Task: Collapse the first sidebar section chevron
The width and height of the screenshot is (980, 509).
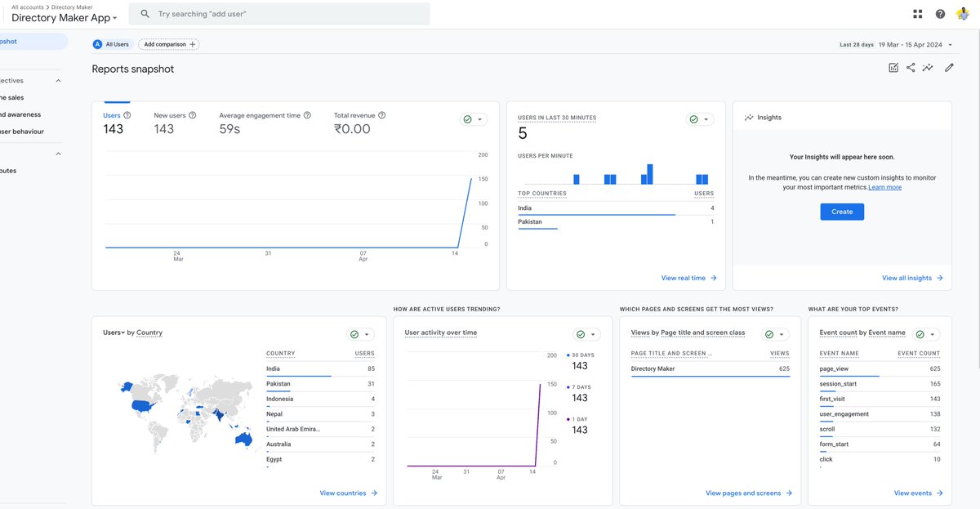Action: point(58,81)
